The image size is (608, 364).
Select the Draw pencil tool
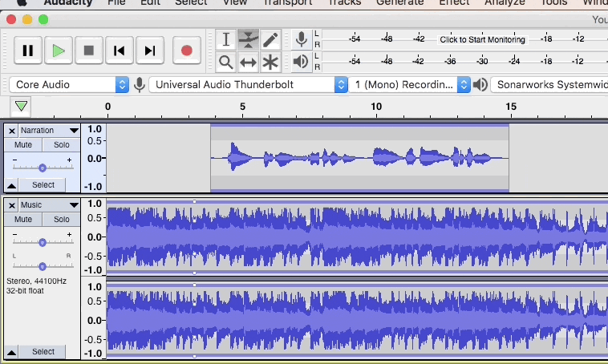click(271, 39)
